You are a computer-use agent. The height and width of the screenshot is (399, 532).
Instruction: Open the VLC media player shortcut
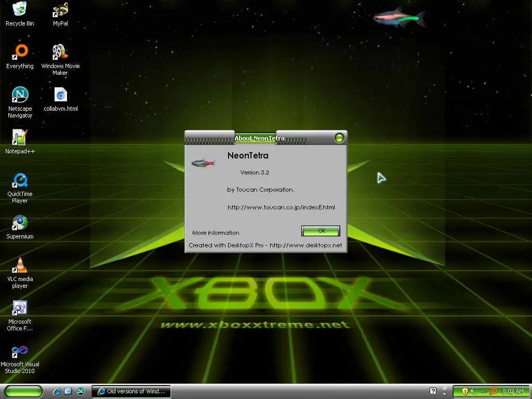(x=20, y=273)
